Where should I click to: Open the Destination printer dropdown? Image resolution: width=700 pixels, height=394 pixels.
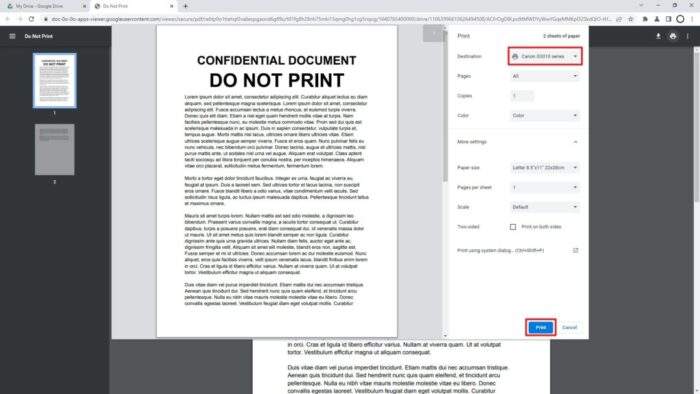(x=545, y=57)
